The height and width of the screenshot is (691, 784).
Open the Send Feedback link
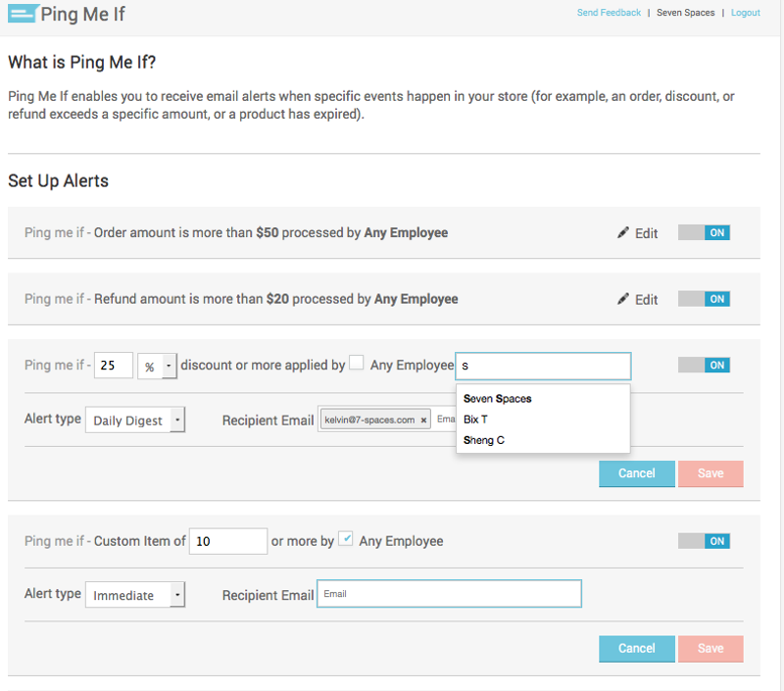(x=609, y=13)
